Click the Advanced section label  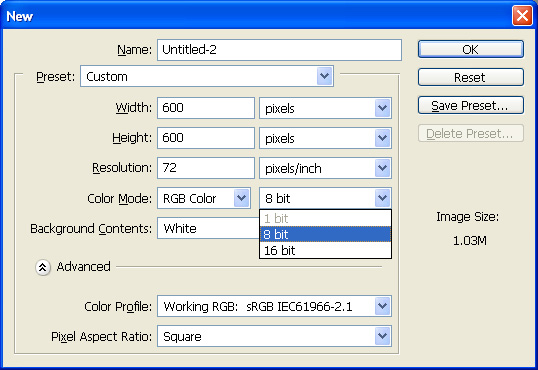tap(83, 267)
